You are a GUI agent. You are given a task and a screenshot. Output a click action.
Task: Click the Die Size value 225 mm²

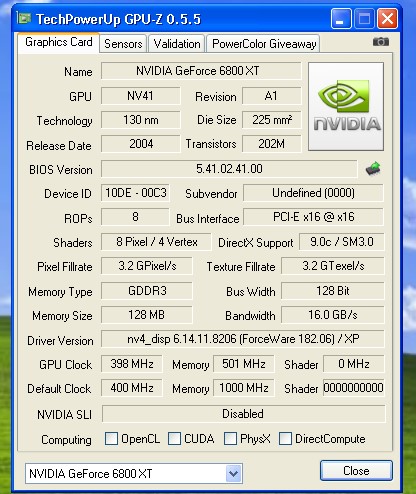[272, 120]
